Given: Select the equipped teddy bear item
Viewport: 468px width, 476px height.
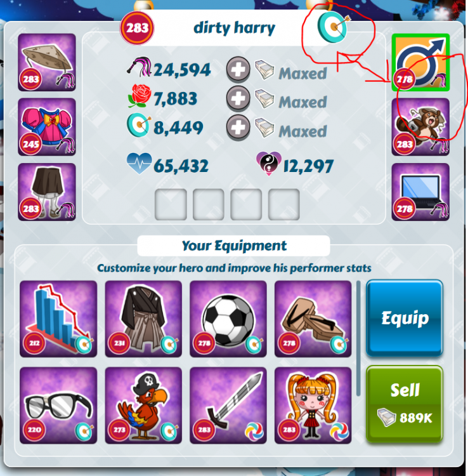Looking at the screenshot, I should (x=420, y=127).
